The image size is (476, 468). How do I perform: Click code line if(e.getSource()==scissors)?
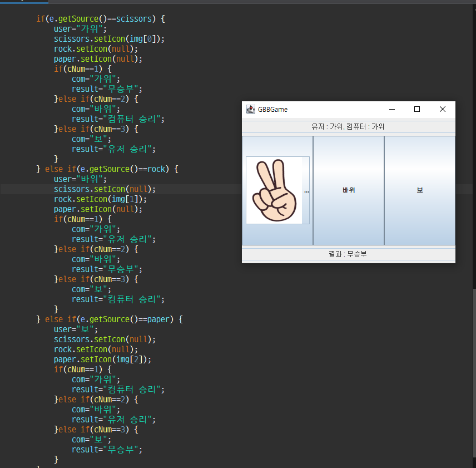[101, 19]
